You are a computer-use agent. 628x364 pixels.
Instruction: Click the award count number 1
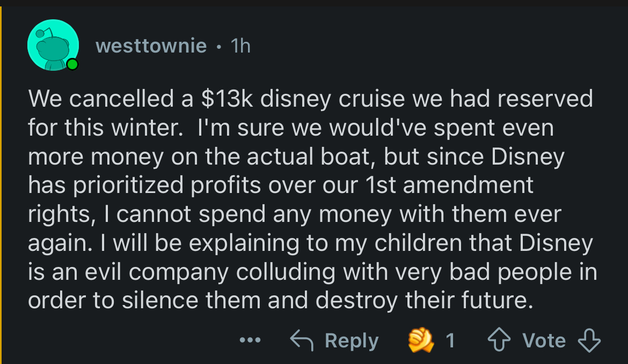(450, 340)
